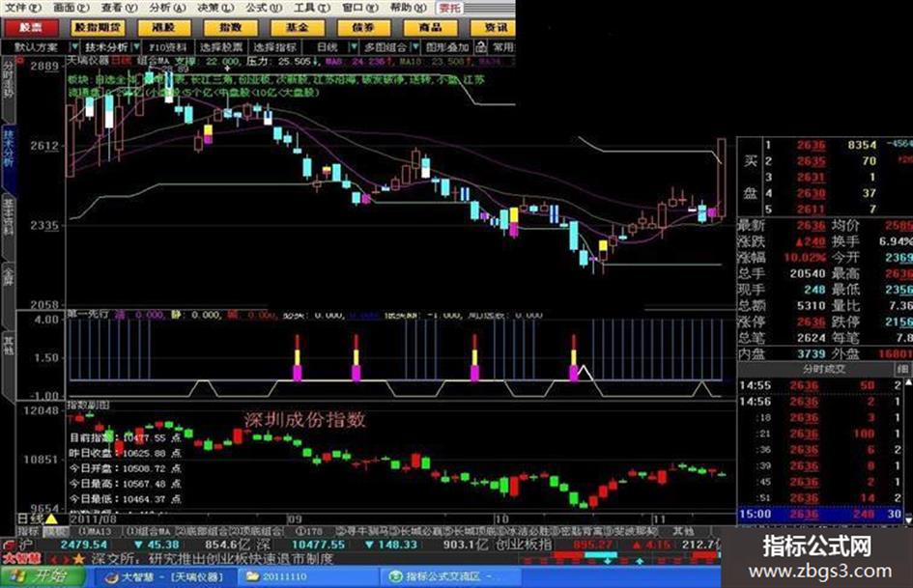Viewport: 913px width, 588px height.
Task: Click the 涨幅 10.02% value
Action: click(805, 258)
